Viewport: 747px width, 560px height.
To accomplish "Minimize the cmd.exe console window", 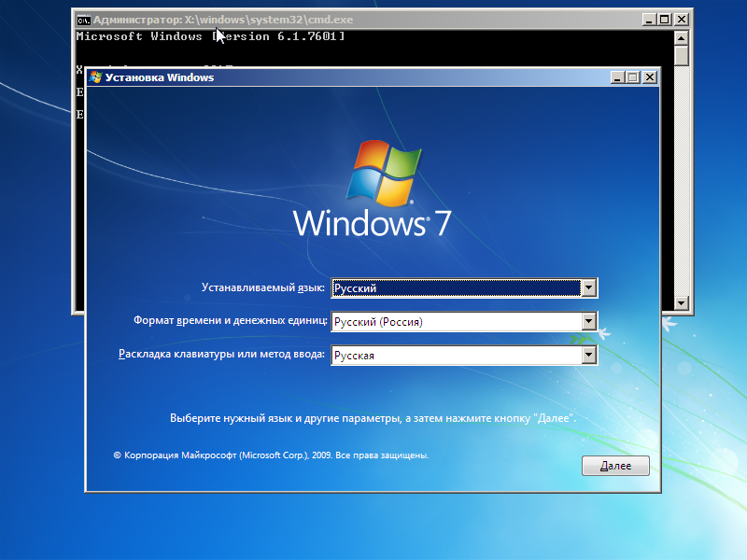I will [650, 19].
